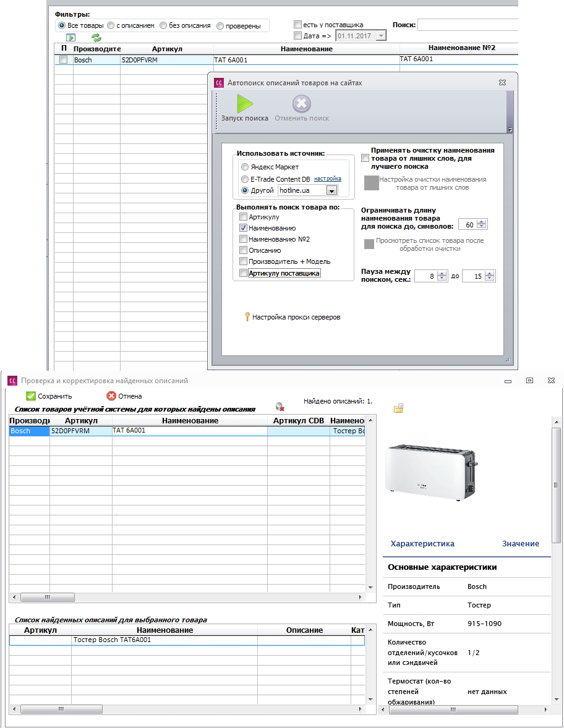Choose Яндекс Маркет as source
This screenshot has height=728, width=564.
tap(245, 167)
